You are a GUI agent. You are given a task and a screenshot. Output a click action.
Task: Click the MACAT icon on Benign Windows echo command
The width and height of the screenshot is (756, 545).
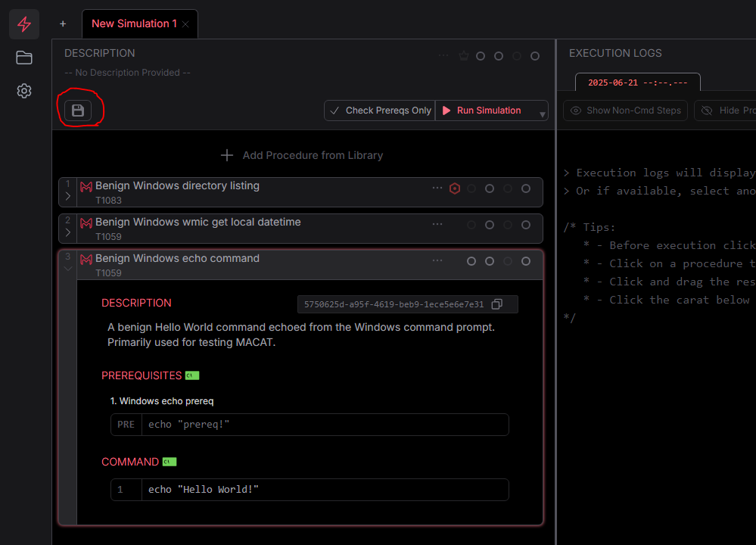tap(86, 260)
